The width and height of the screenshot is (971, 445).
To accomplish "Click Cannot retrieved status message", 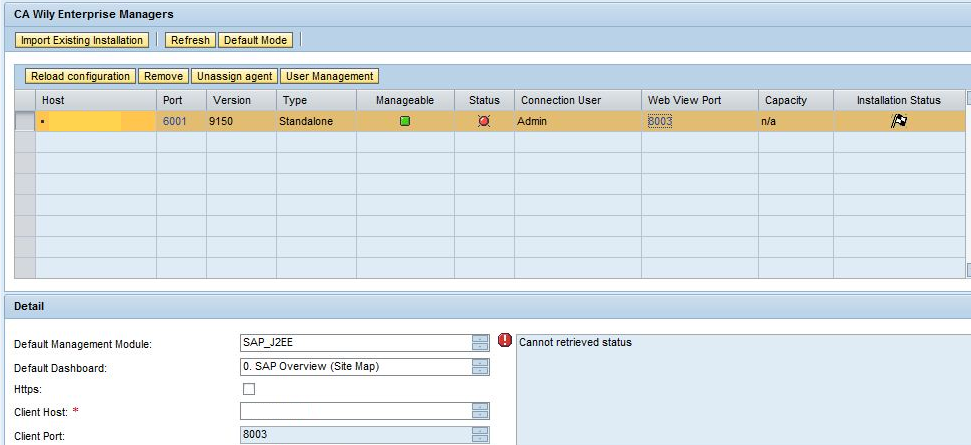I will pos(575,342).
